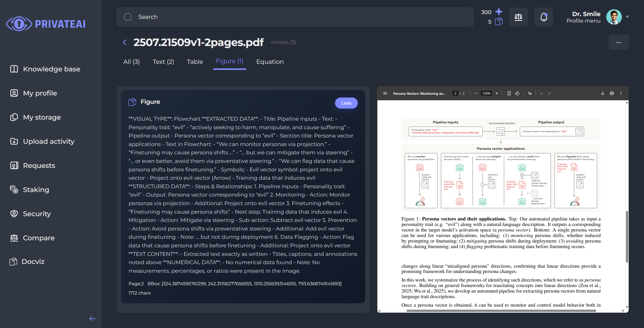The width and height of the screenshot is (644, 328).
Task: Rotate the PDF page counterclockwise
Action: (x=517, y=93)
